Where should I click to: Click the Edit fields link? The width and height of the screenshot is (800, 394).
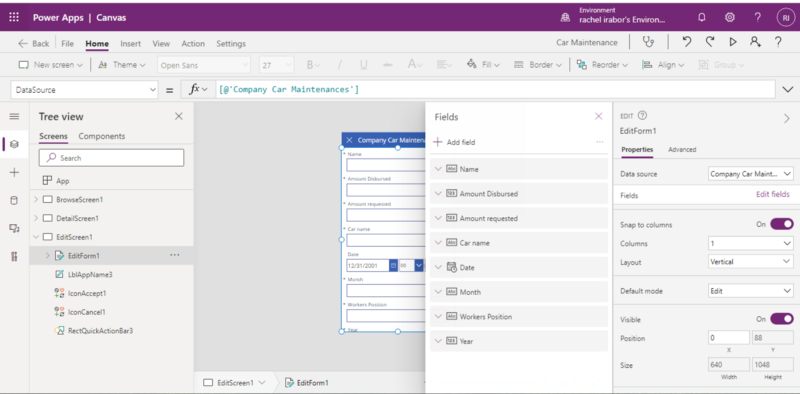pos(772,194)
